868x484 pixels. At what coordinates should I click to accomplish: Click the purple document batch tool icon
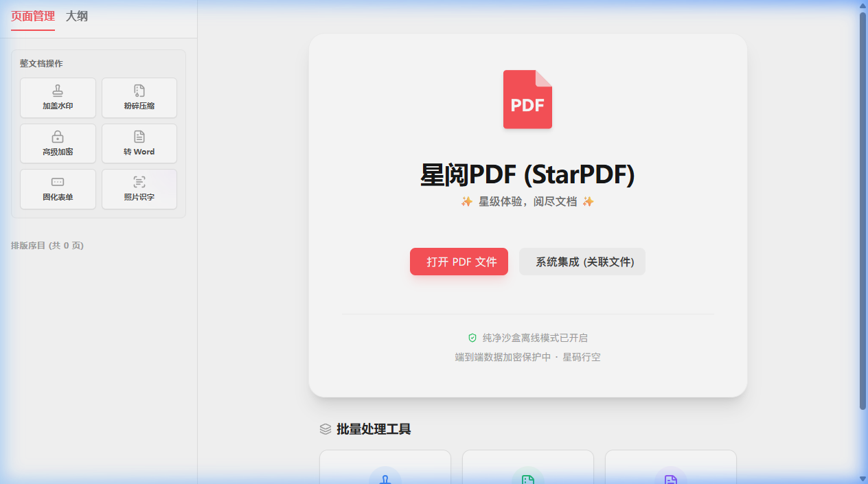pyautogui.click(x=671, y=479)
